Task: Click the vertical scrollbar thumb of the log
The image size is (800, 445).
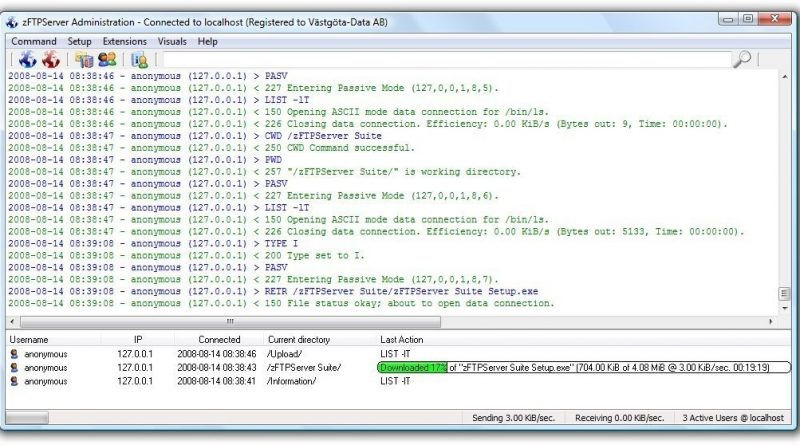Action: 784,294
